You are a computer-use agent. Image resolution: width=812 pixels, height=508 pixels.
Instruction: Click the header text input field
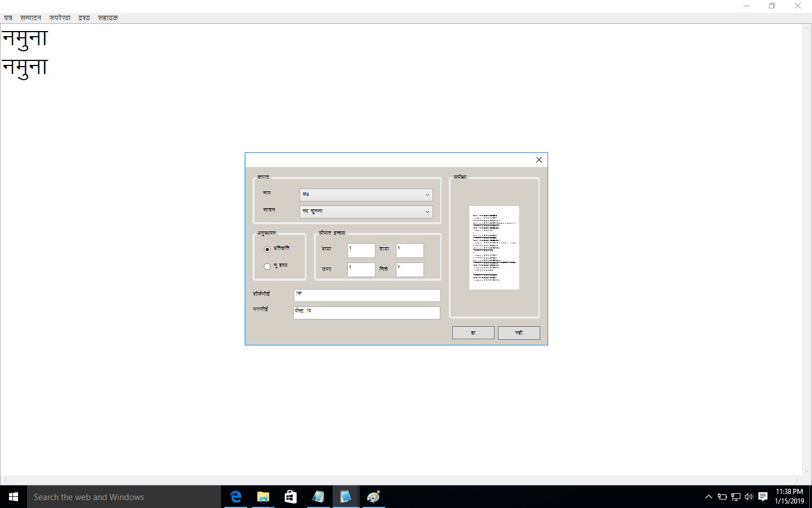(367, 295)
